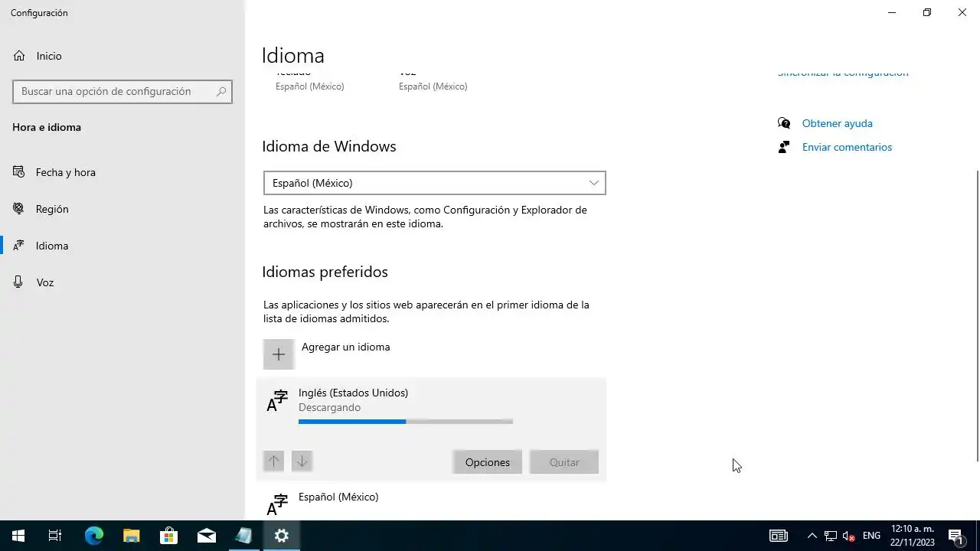980x551 pixels.
Task: Open Región settings page
Action: (122, 209)
